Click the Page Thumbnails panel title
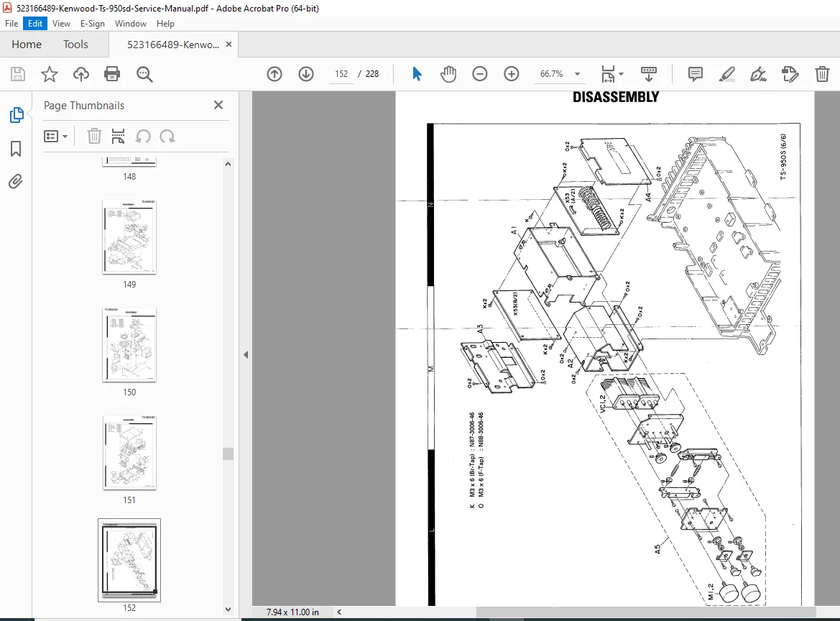Image resolution: width=840 pixels, height=621 pixels. point(84,106)
